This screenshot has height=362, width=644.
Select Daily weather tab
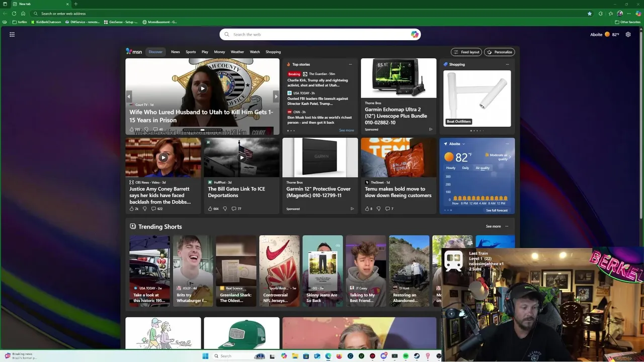pyautogui.click(x=465, y=168)
